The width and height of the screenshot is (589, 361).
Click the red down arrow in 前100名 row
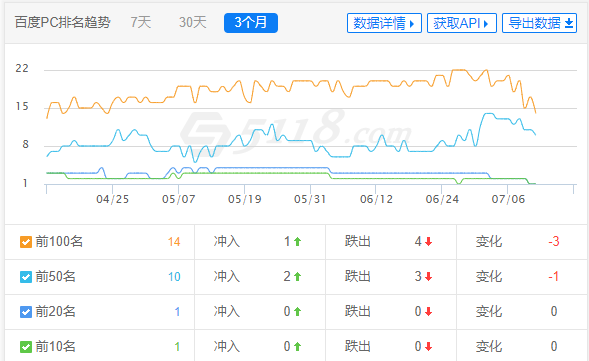(x=428, y=242)
